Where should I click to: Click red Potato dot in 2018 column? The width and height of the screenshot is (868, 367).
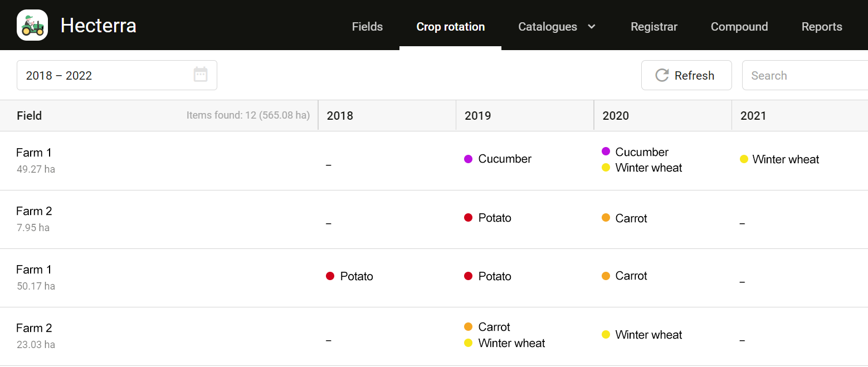330,276
